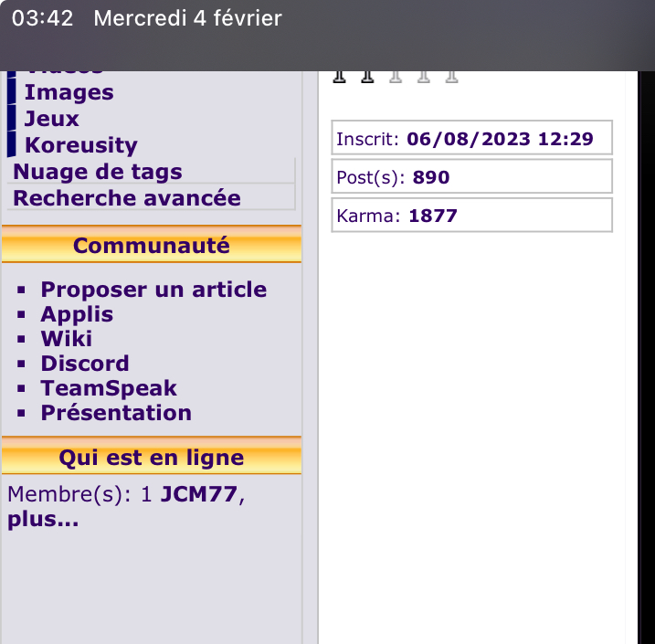Open the TeamSpeak link
This screenshot has width=655, height=644.
tap(109, 388)
